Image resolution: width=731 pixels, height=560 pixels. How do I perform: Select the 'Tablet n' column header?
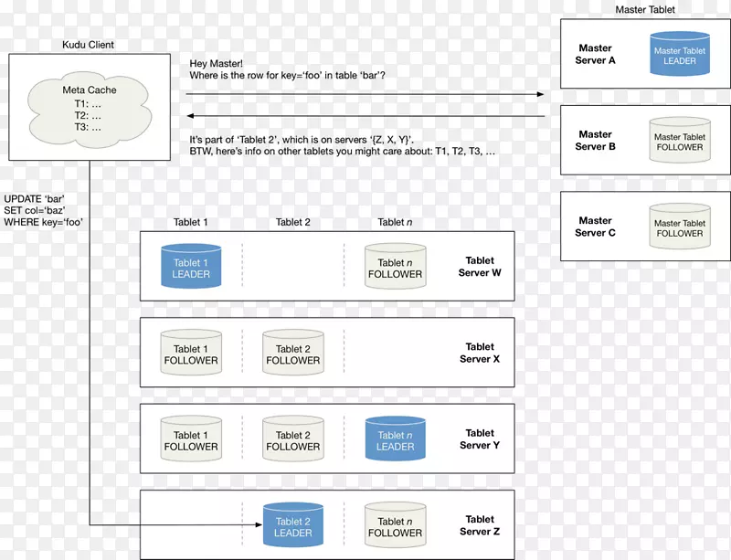point(395,222)
